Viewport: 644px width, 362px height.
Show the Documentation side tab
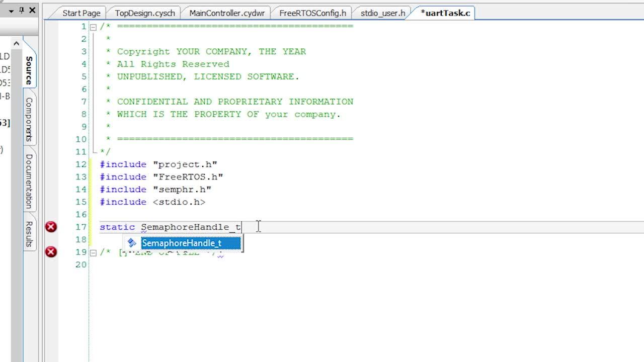coord(29,181)
